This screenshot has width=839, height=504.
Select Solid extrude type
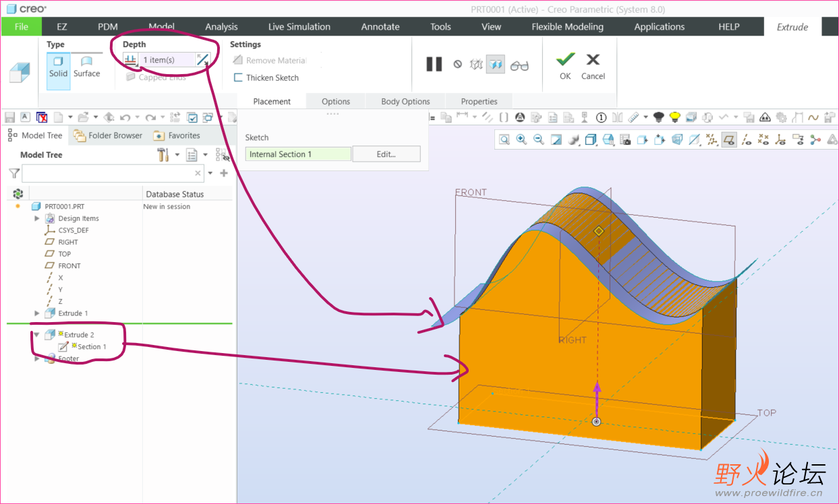click(x=58, y=66)
